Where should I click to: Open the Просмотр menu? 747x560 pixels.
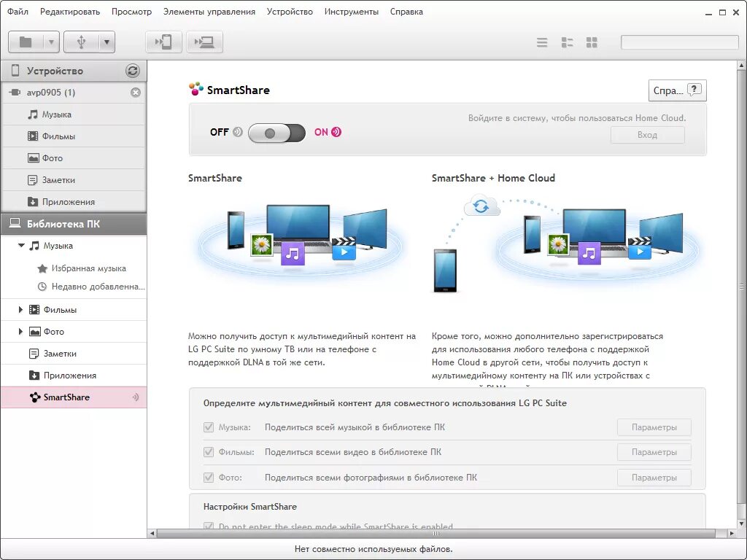tap(131, 12)
